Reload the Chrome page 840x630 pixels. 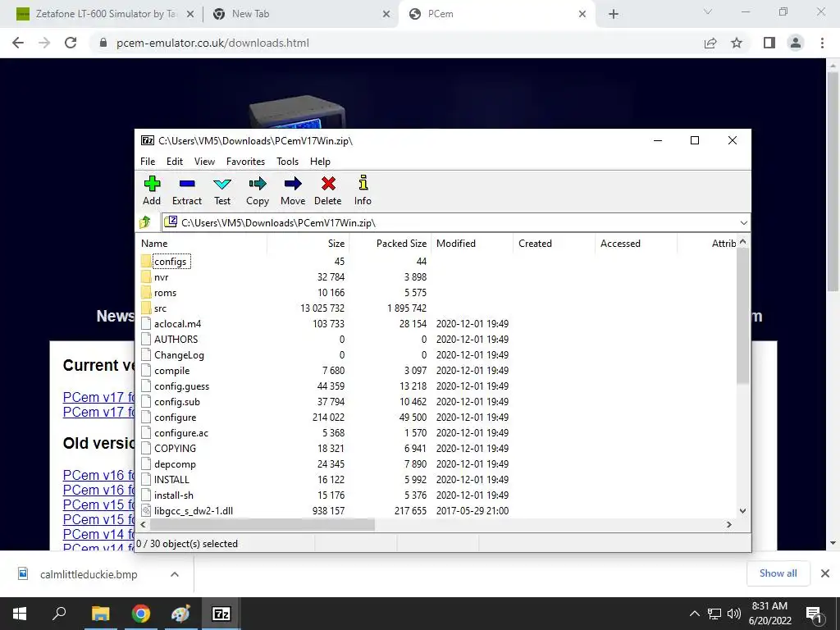coord(71,43)
